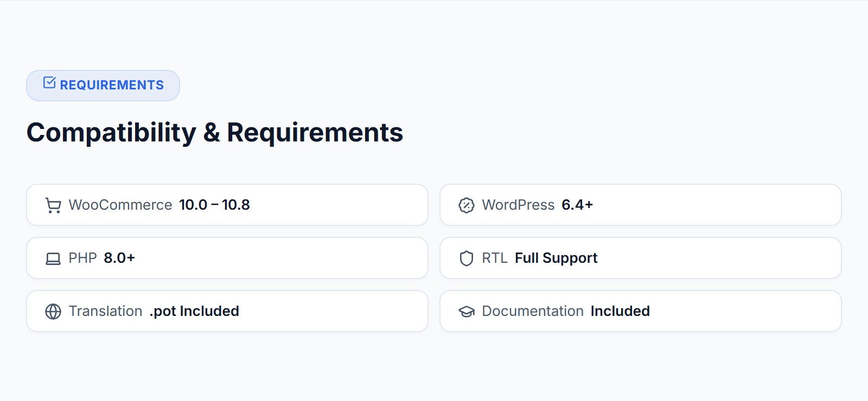Click the PHP laptop icon
This screenshot has width=868, height=401.
pyautogui.click(x=53, y=258)
